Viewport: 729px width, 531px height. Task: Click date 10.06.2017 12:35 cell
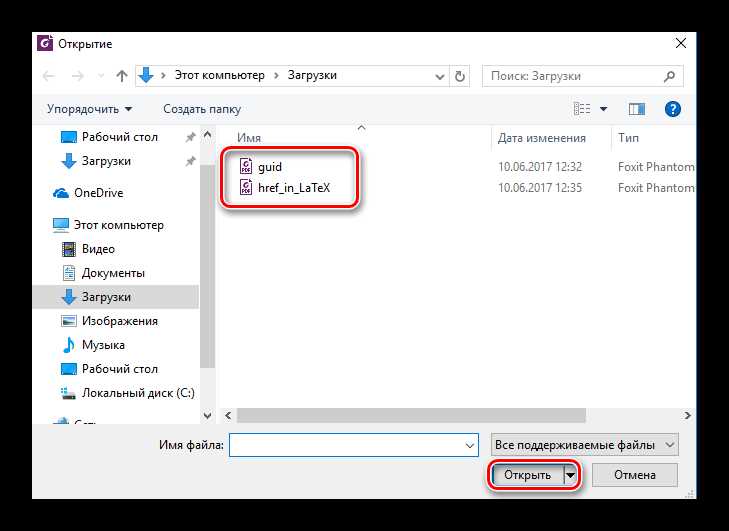[540, 188]
